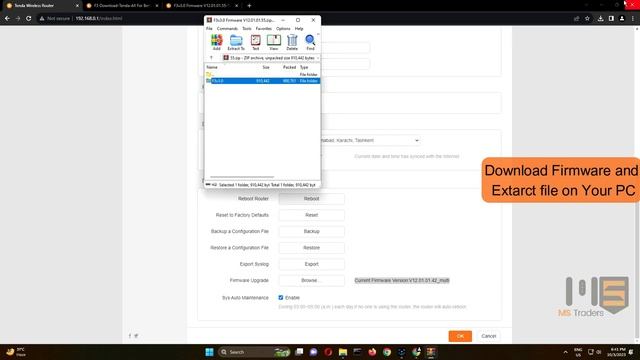The width and height of the screenshot is (640, 360).
Task: Click the taskbar weather widget
Action: click(16, 352)
